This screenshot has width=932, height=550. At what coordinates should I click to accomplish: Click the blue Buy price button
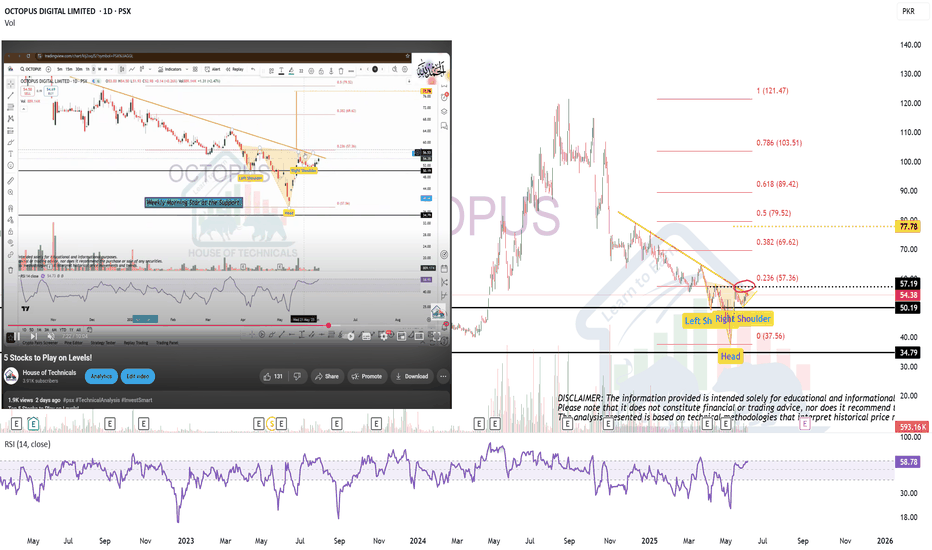51,91
